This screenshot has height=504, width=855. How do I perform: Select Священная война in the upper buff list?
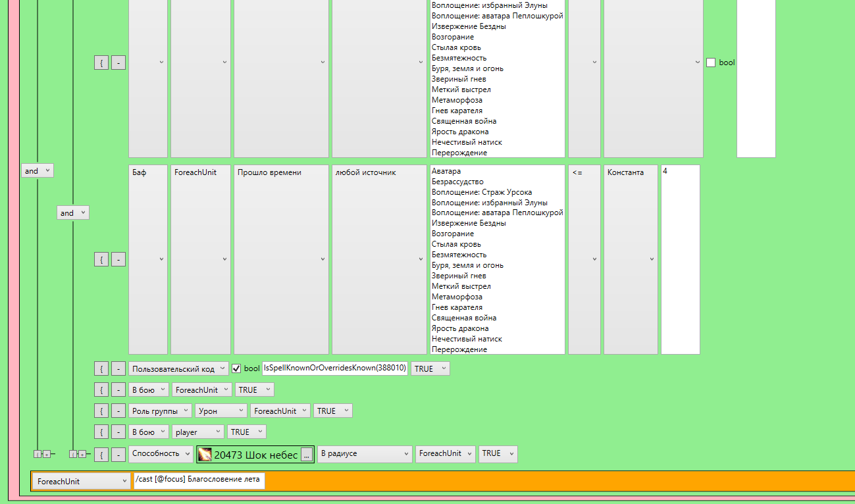464,121
